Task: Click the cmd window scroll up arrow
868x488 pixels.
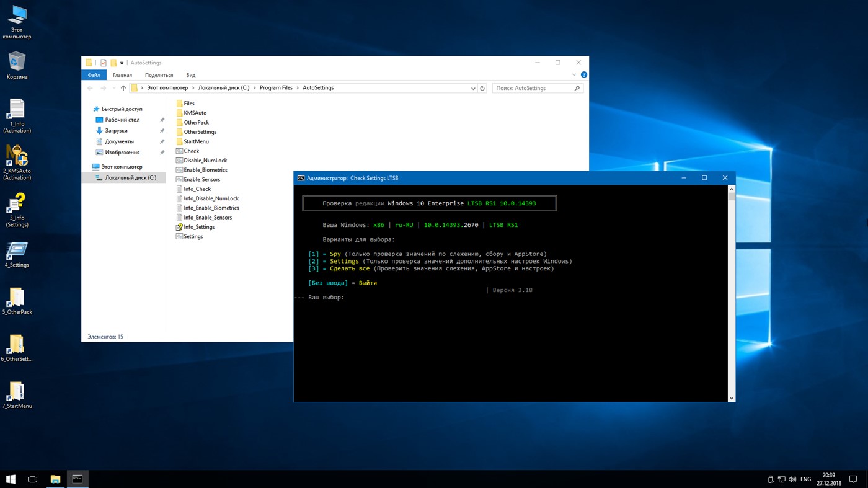Action: pos(732,189)
